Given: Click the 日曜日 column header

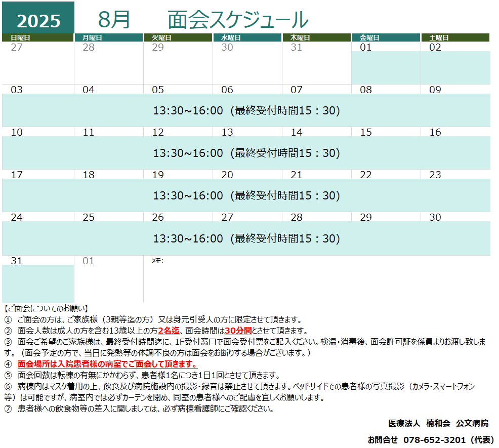Looking at the screenshot, I should point(37,37).
